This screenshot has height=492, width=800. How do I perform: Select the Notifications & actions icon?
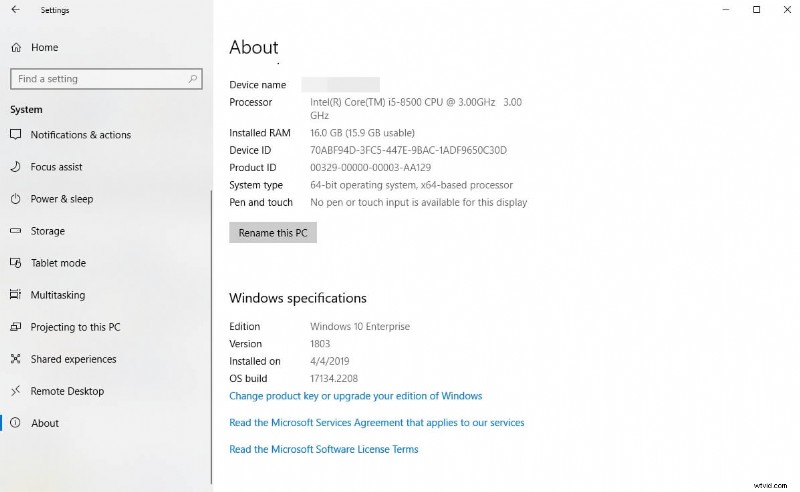pyautogui.click(x=15, y=135)
